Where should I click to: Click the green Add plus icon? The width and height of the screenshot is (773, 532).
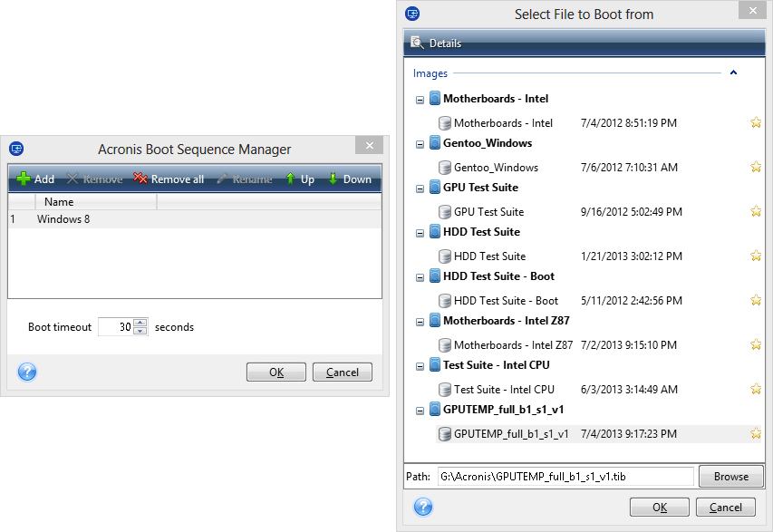click(24, 179)
